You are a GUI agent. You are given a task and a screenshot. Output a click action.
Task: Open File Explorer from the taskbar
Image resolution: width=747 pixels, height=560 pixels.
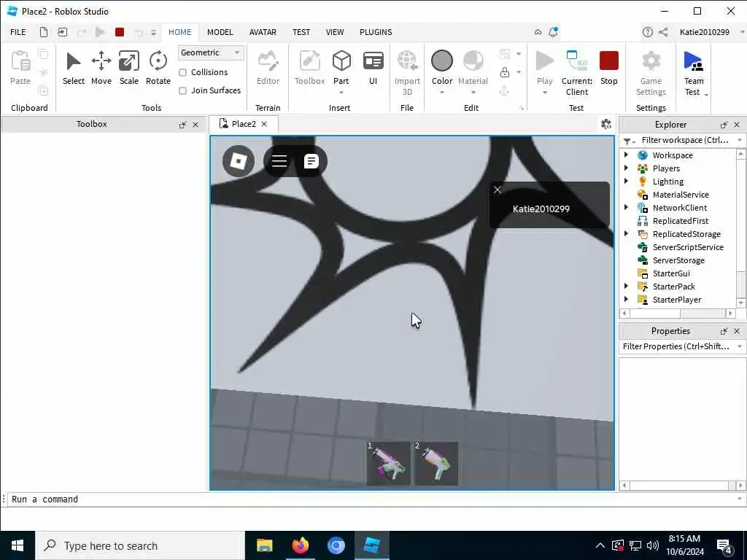click(x=264, y=545)
